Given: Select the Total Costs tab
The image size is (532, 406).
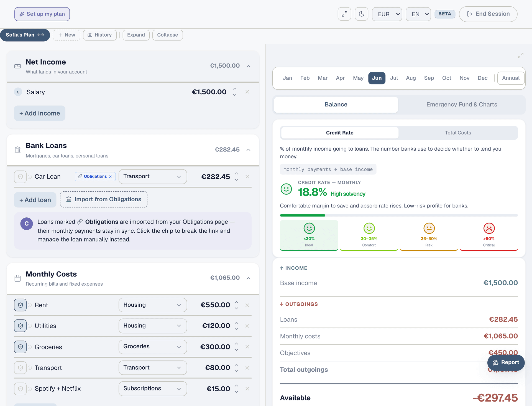Looking at the screenshot, I should (458, 133).
